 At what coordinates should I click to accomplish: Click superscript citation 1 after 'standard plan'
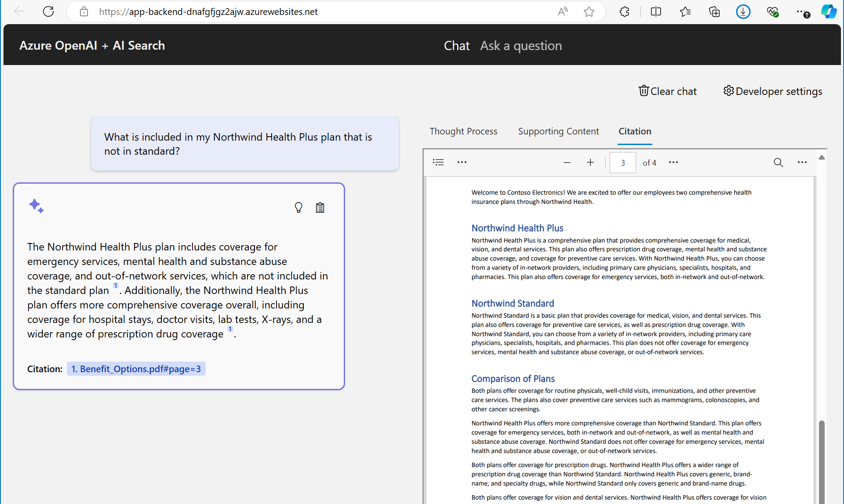click(116, 286)
